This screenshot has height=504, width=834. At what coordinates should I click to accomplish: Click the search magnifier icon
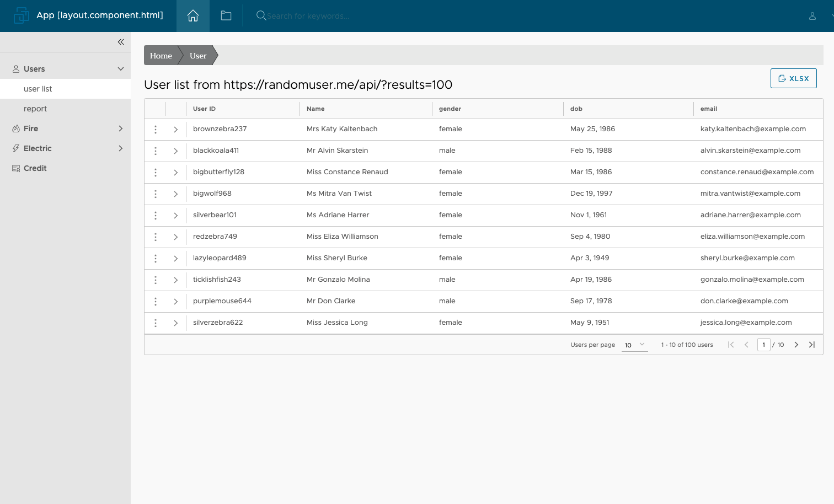(261, 15)
